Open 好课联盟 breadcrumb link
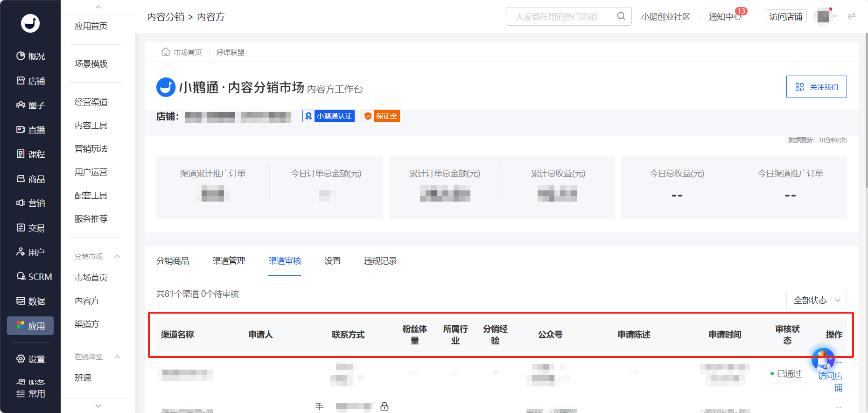Image resolution: width=868 pixels, height=413 pixels. [230, 52]
